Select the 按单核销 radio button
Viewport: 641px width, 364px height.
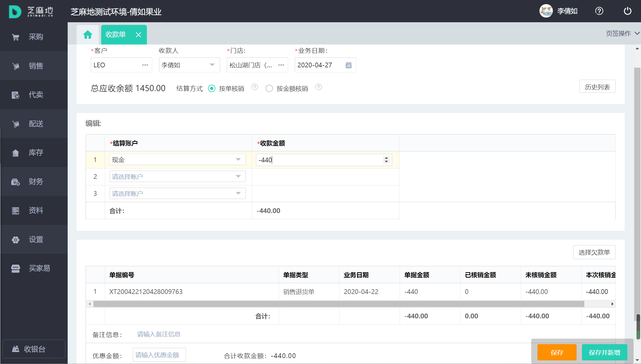(x=212, y=88)
